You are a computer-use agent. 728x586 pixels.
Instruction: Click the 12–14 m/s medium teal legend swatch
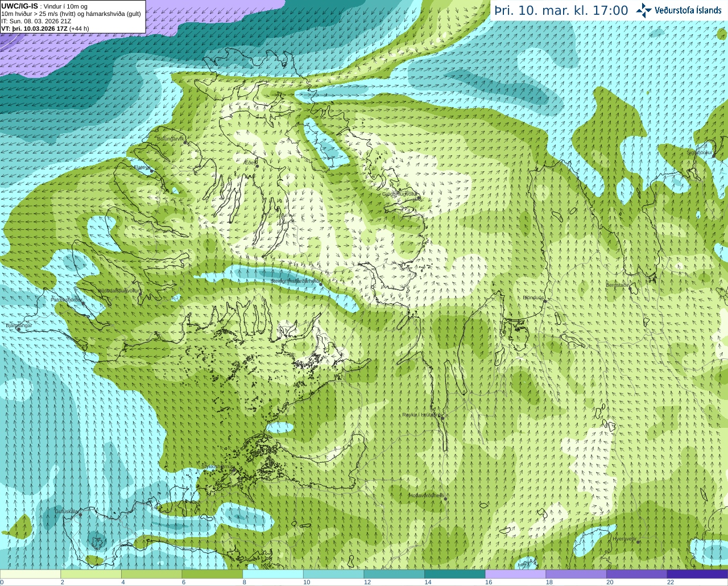[x=394, y=574]
